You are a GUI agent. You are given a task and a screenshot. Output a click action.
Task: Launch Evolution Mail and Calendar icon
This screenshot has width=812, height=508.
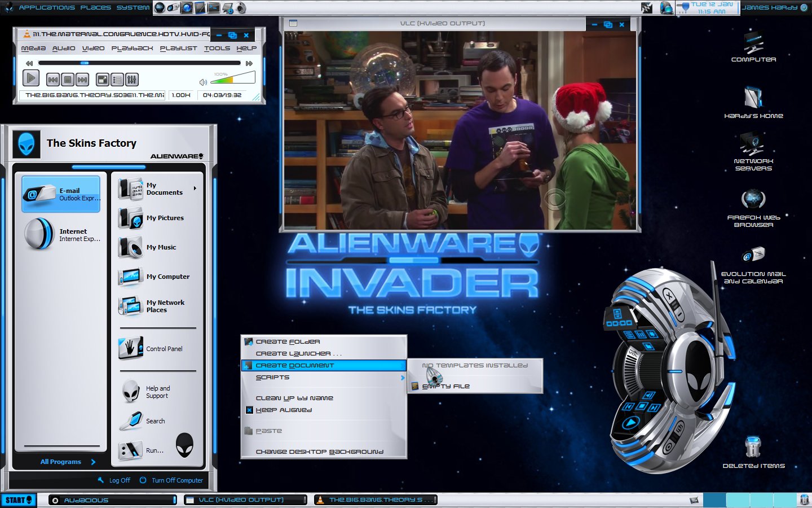[753, 265]
